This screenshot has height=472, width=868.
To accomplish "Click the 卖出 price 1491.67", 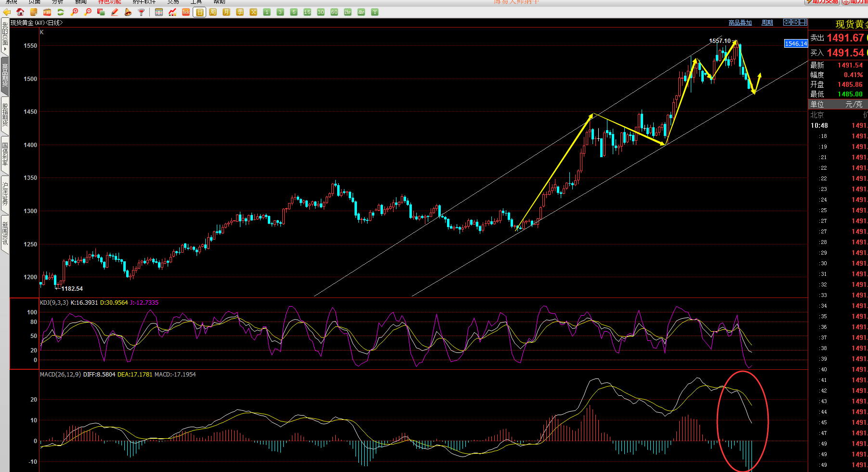I will (x=845, y=38).
